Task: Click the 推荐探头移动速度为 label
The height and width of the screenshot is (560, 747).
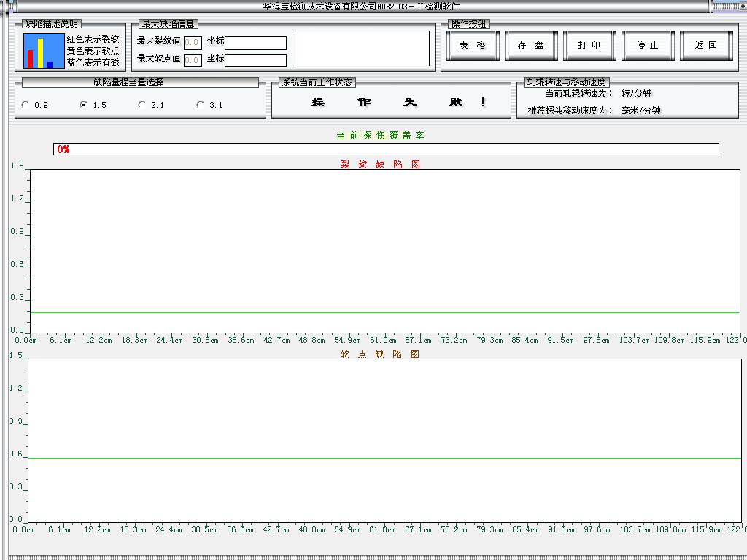Action: [570, 111]
